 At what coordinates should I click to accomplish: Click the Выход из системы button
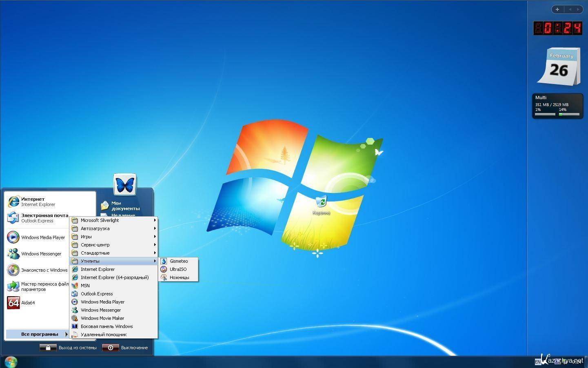tap(68, 348)
